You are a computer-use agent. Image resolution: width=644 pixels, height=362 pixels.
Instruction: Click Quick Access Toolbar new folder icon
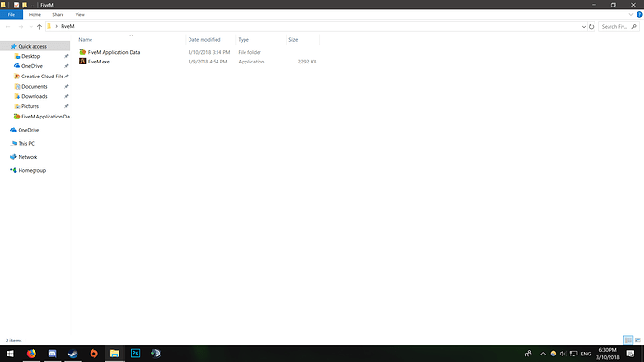coord(24,5)
